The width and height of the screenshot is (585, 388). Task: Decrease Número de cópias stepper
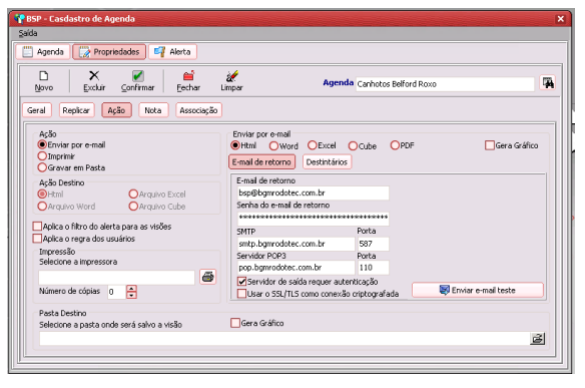pyautogui.click(x=131, y=295)
